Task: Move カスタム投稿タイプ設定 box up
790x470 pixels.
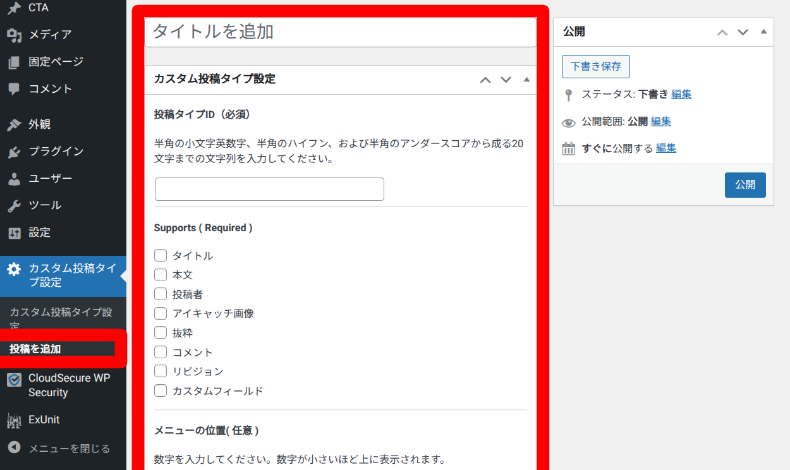Action: pyautogui.click(x=485, y=80)
